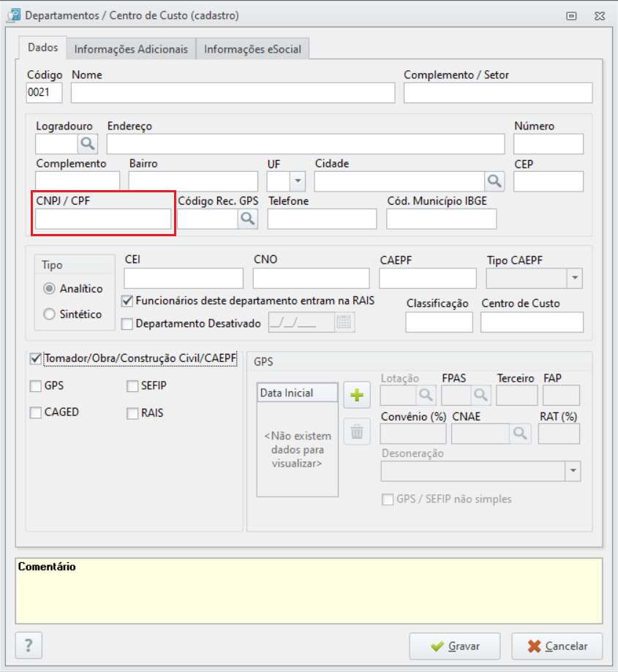Enable CAGED checkbox
The height and width of the screenshot is (672, 618).
pyautogui.click(x=36, y=413)
